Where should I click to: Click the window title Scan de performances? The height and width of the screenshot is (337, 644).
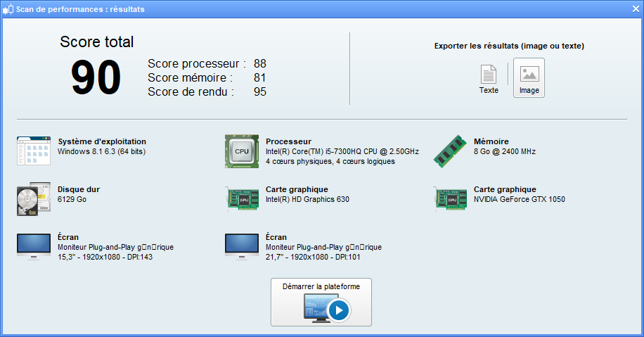(80, 9)
